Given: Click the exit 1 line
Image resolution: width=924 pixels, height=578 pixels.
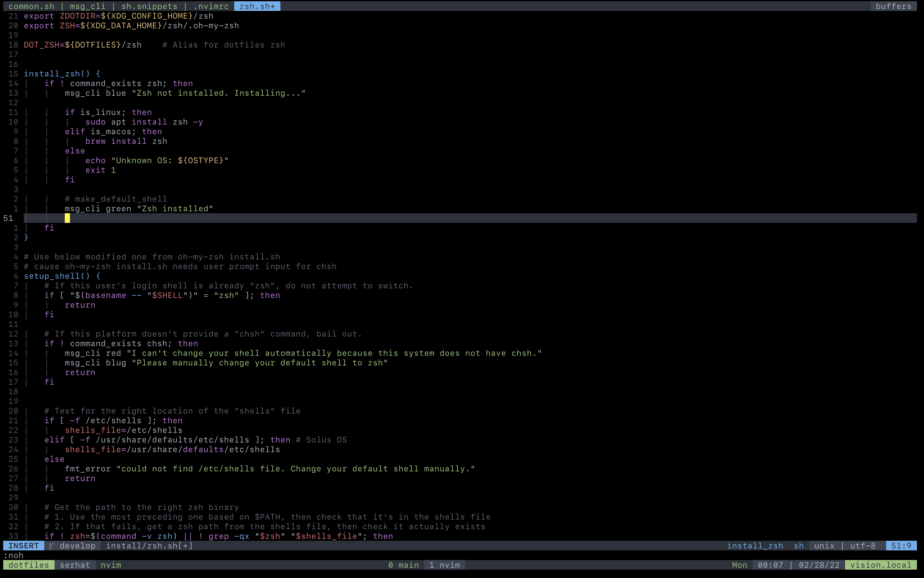Looking at the screenshot, I should click(x=100, y=170).
